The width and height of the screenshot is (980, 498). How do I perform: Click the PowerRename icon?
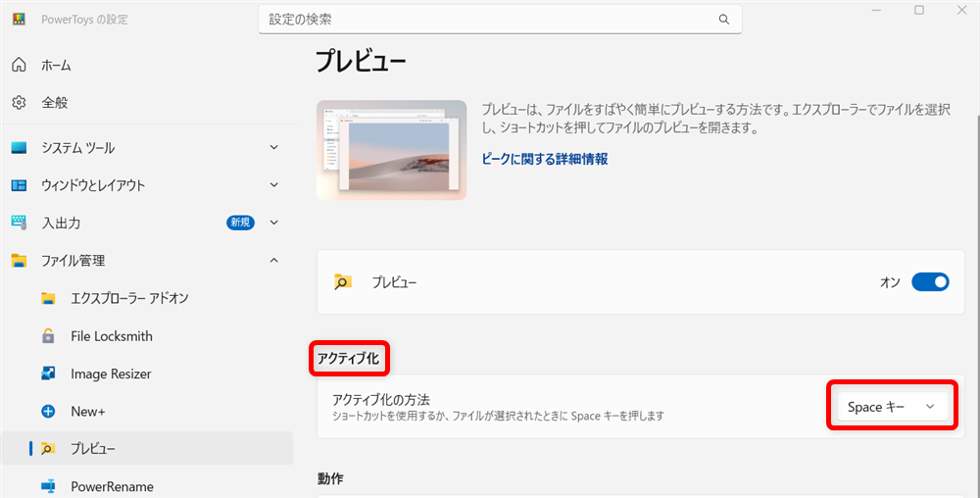click(48, 486)
